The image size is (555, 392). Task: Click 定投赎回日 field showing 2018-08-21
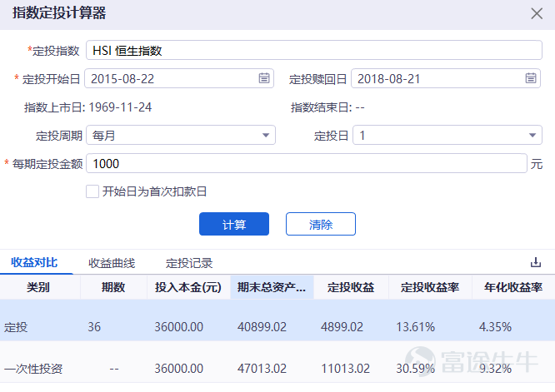point(446,78)
